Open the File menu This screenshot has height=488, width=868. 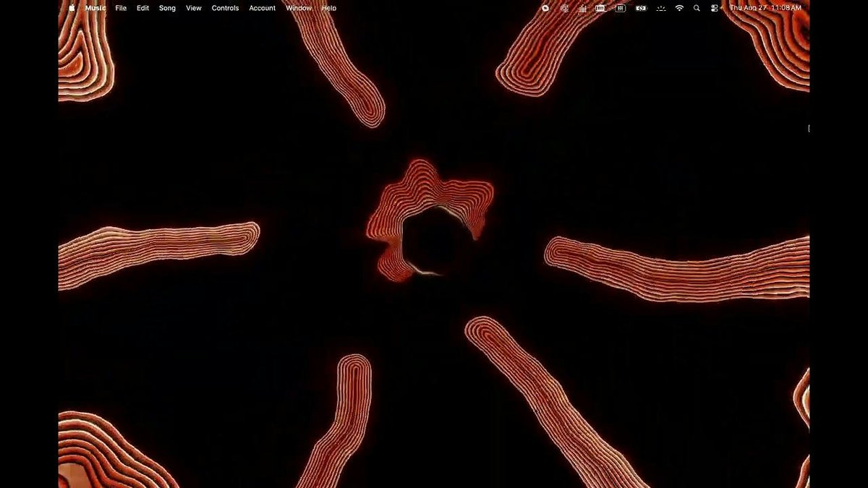click(121, 8)
